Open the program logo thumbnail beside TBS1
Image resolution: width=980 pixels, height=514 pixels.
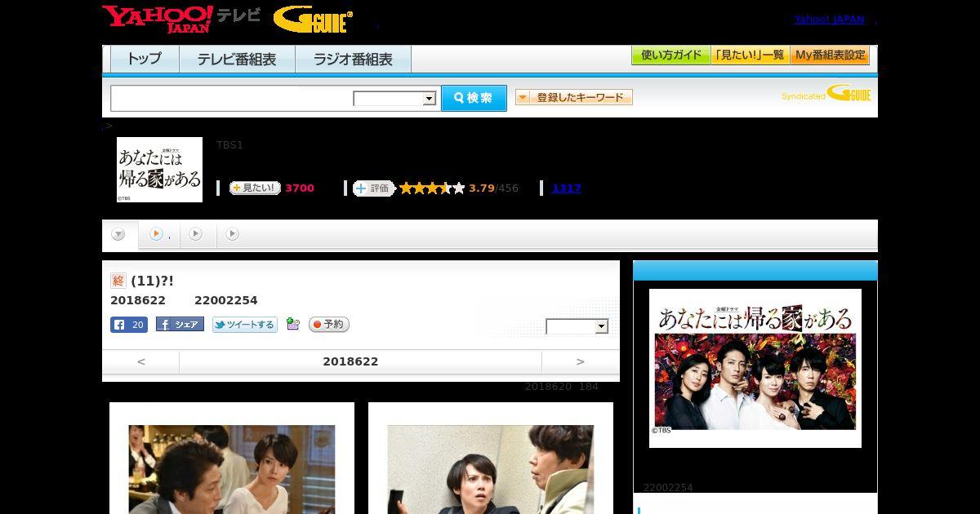tap(159, 170)
